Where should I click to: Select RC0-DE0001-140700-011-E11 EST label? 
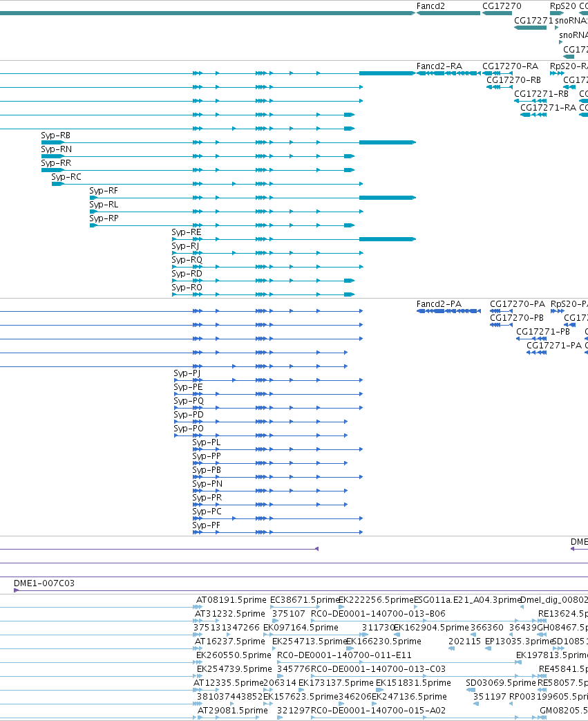coord(344,655)
